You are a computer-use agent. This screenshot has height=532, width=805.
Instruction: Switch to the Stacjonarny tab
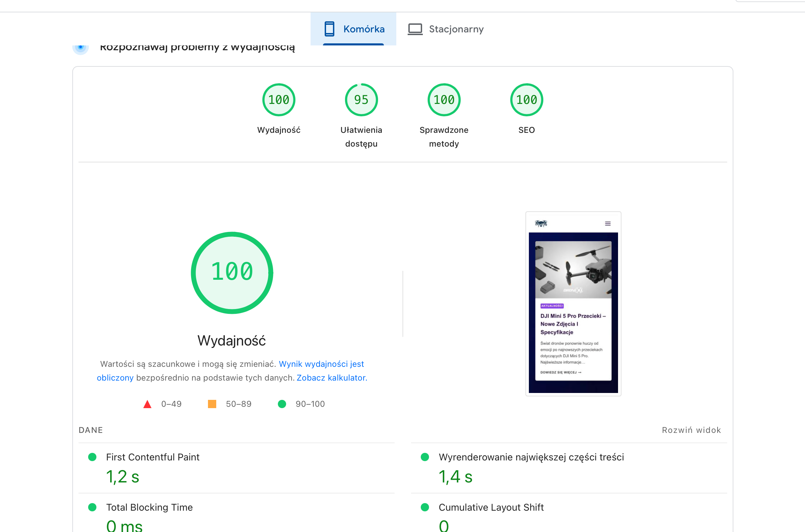pyautogui.click(x=456, y=29)
